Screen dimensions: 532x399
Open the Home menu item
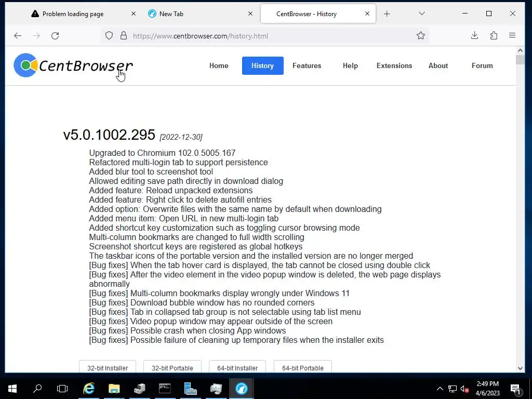click(219, 66)
